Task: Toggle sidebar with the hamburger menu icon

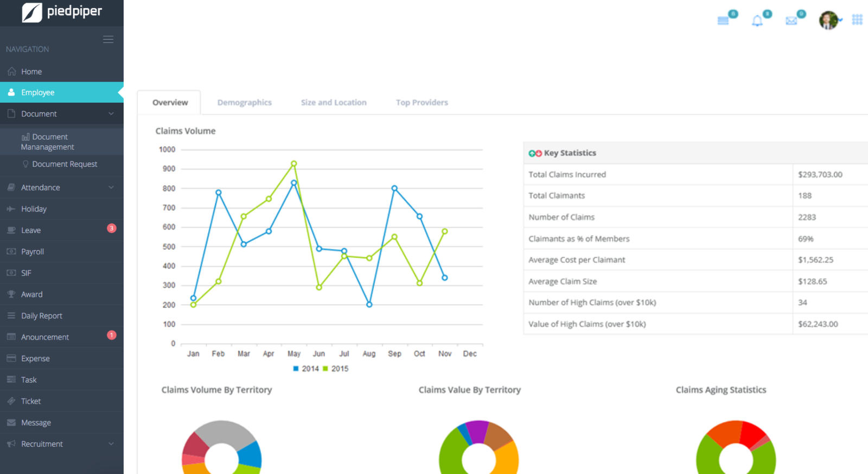Action: [x=108, y=40]
